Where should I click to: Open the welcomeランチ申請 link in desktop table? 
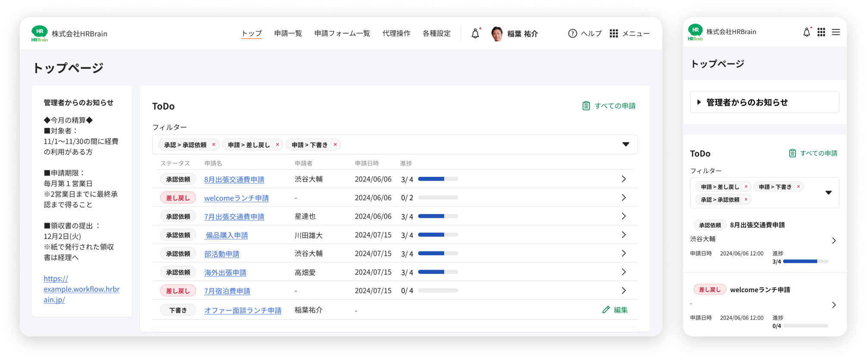coord(236,198)
